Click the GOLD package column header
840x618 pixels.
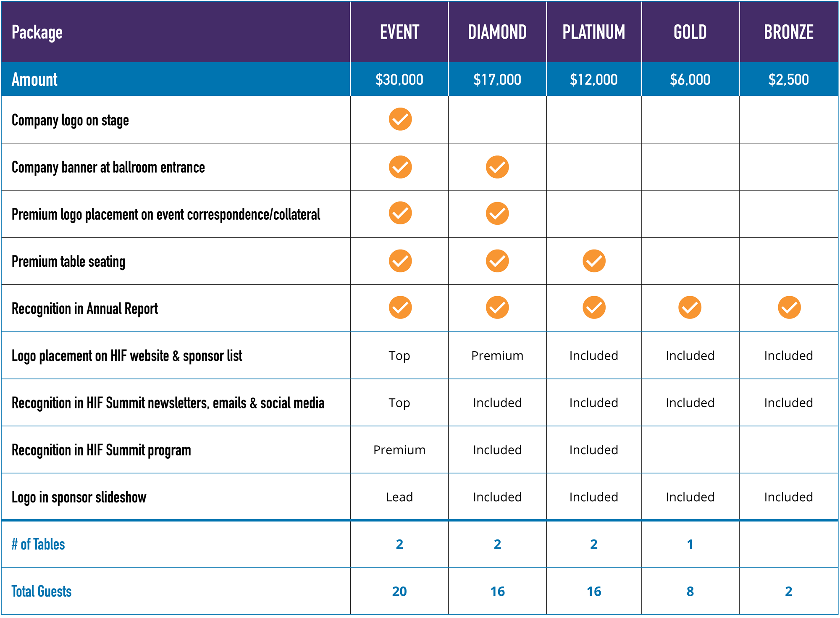[690, 32]
